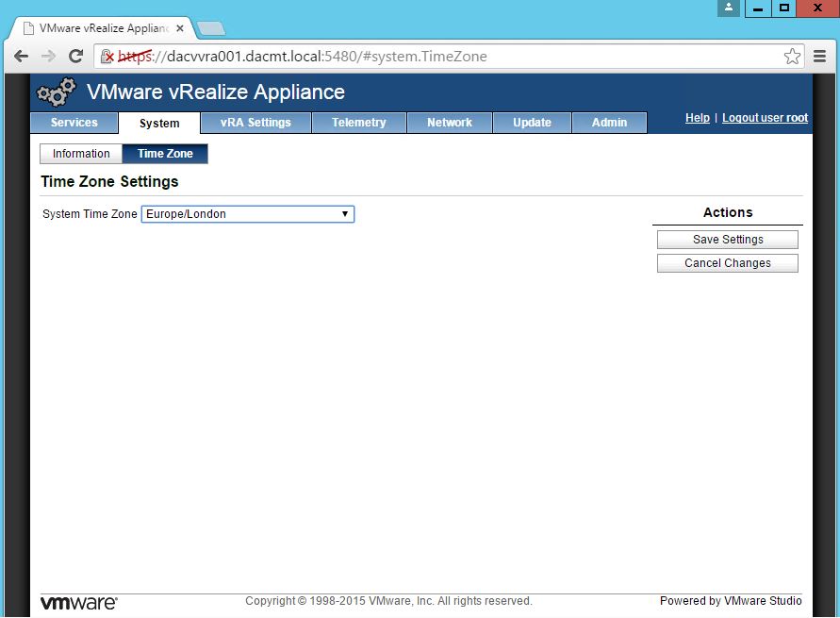Click VMware vRealize Appliance header title
The image size is (840, 618).
215,92
